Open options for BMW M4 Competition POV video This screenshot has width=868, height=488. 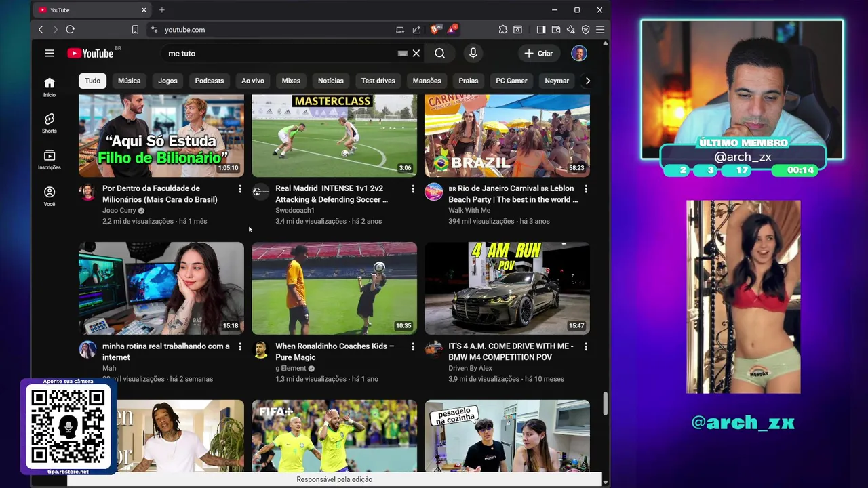pos(586,346)
